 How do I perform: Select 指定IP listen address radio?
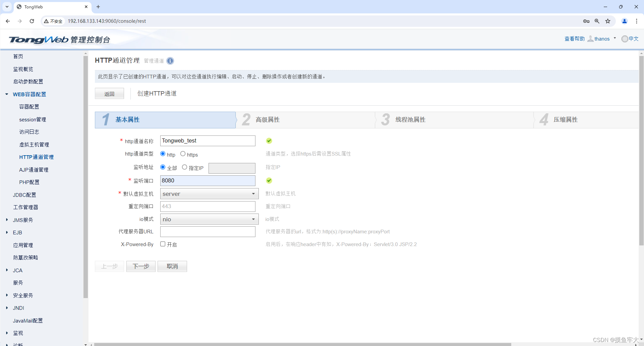184,167
